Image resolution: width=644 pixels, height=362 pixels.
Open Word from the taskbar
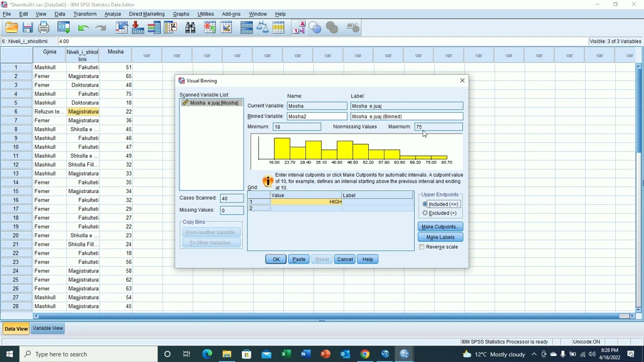(306, 354)
